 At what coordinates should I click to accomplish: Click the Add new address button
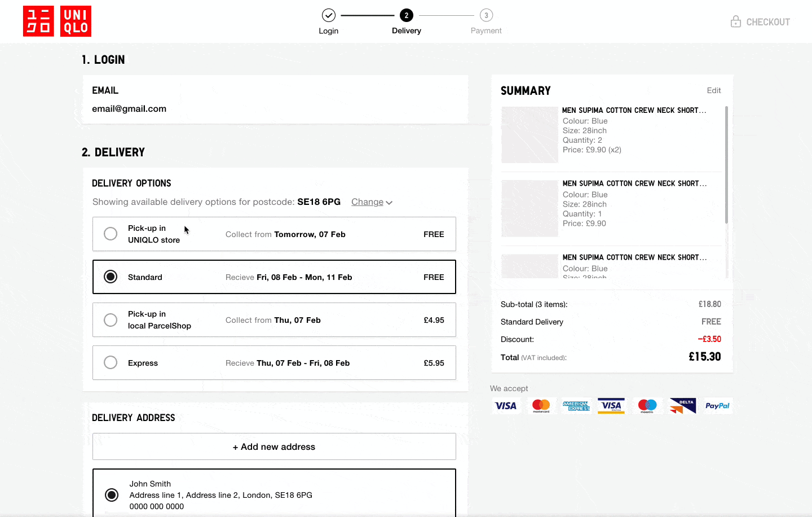point(274,446)
